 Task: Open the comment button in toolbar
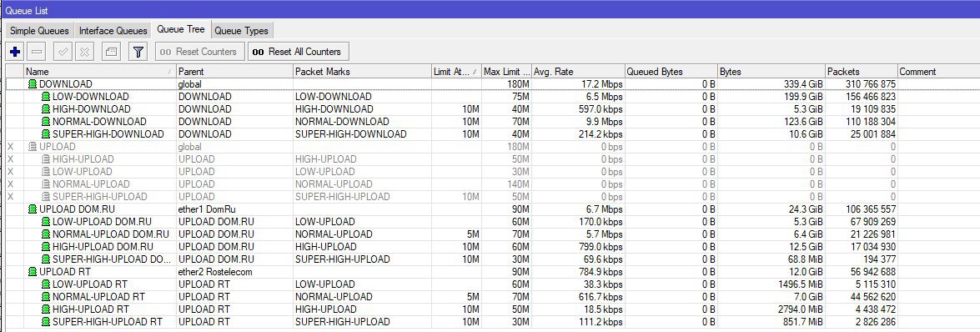(111, 51)
